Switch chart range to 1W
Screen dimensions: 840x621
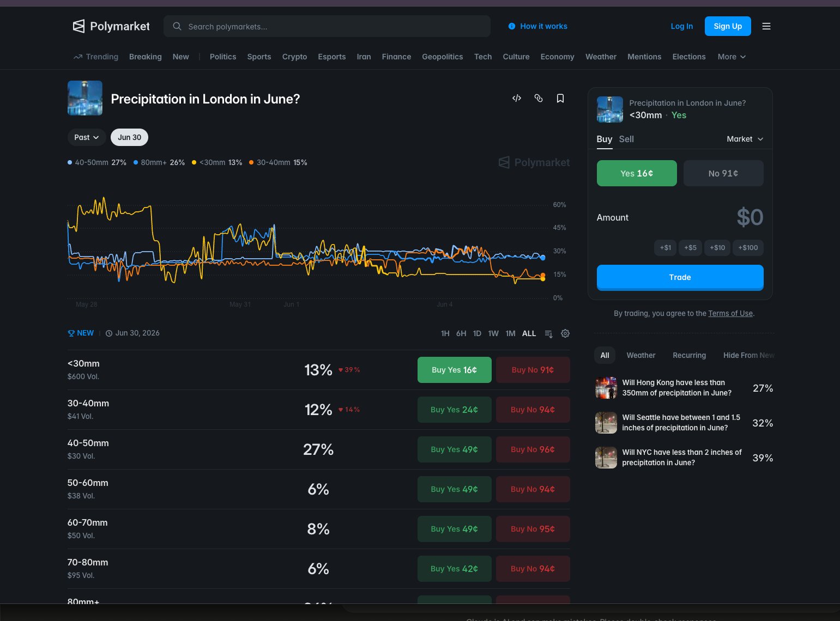click(493, 333)
